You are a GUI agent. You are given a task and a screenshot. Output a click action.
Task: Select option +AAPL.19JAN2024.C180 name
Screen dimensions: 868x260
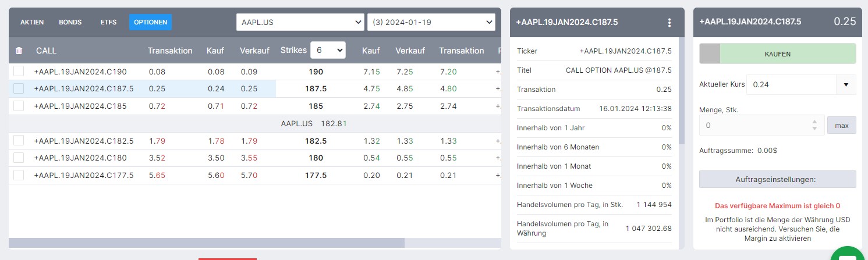tap(80, 158)
